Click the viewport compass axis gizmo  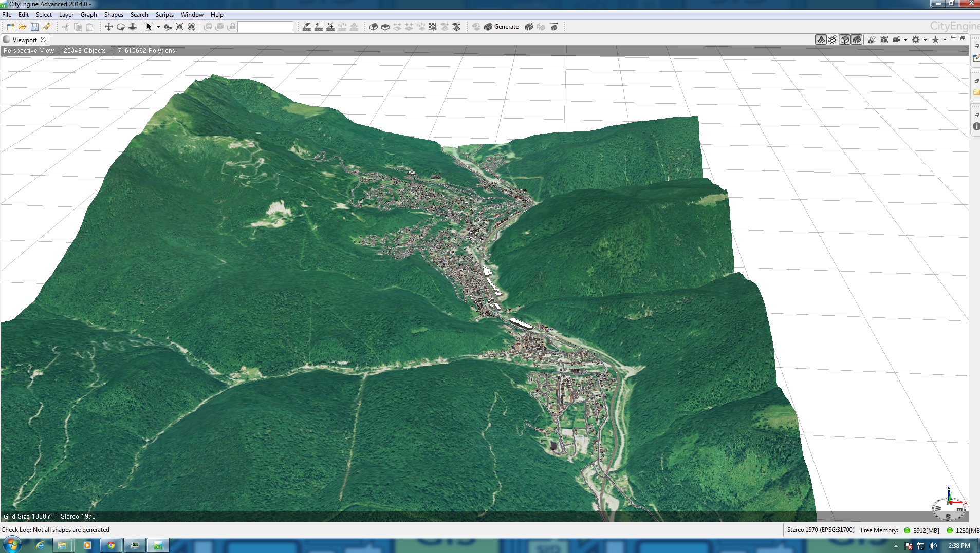coord(949,503)
